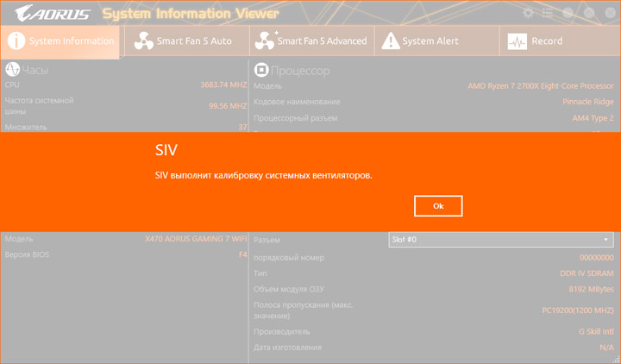Screen dimensions: 621x364
Task: Select bus frequency value 99.56 MHZ
Action: 228,106
